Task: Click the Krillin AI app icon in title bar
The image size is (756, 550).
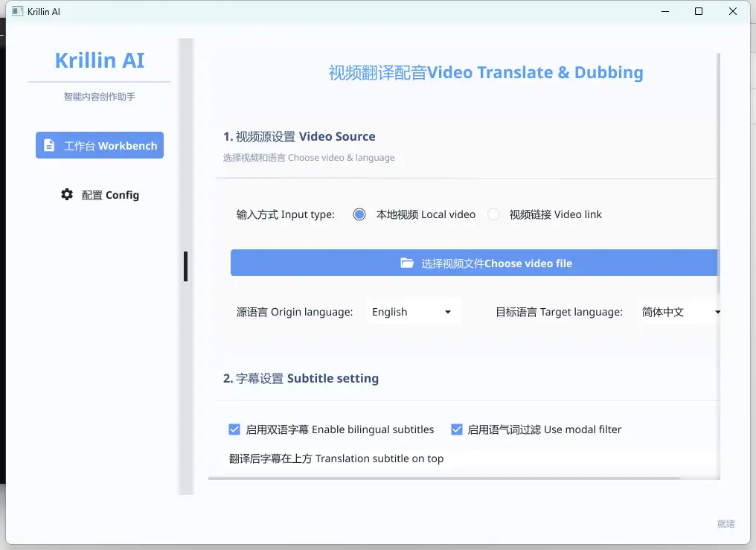Action: pyautogui.click(x=18, y=12)
